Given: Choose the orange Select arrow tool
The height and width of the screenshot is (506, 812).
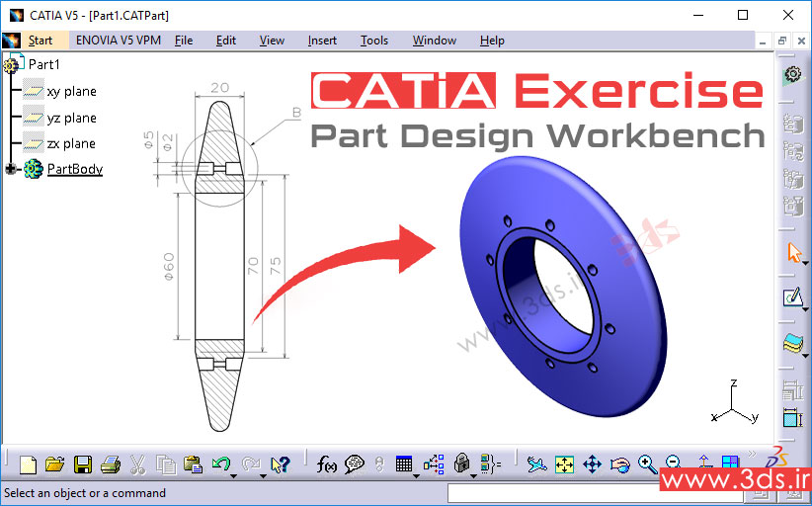Looking at the screenshot, I should coord(793,253).
